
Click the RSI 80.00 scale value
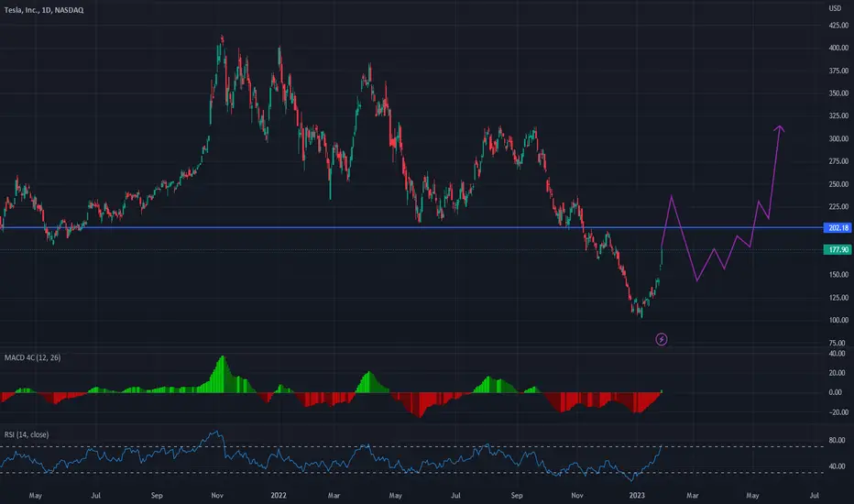pos(838,440)
